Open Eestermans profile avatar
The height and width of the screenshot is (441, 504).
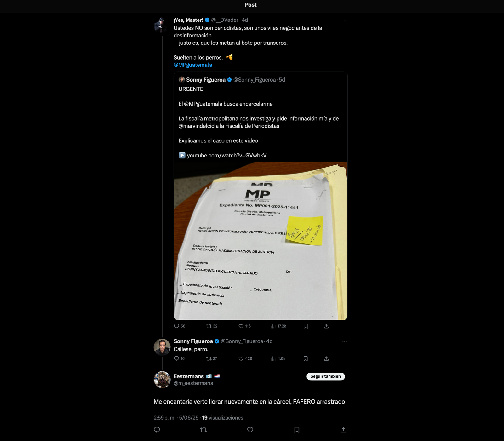pos(162,380)
